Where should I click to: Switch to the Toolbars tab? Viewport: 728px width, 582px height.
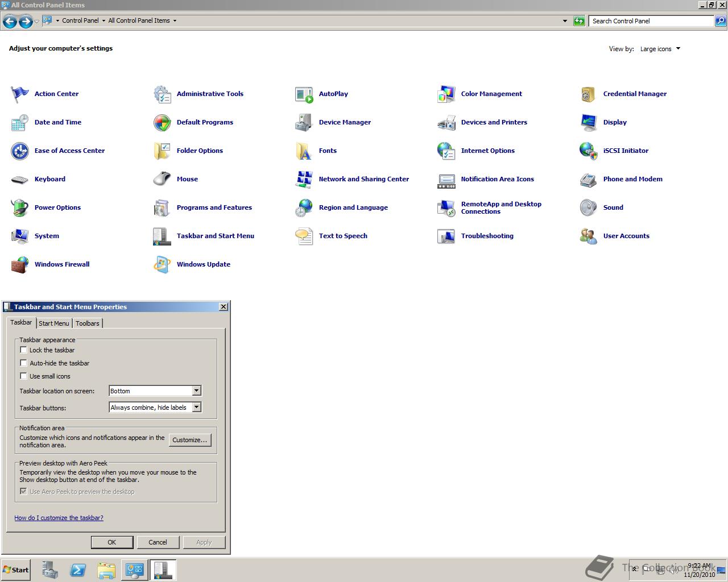88,323
